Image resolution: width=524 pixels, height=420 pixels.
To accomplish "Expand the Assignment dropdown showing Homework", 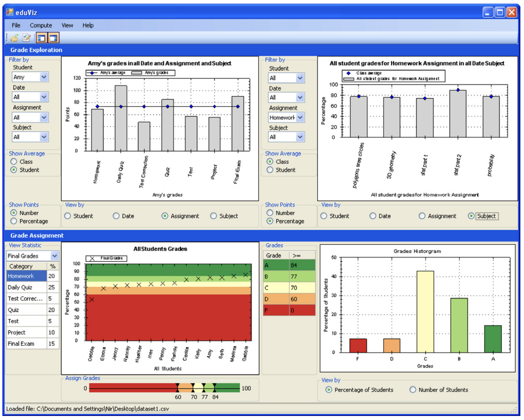I will [x=300, y=118].
